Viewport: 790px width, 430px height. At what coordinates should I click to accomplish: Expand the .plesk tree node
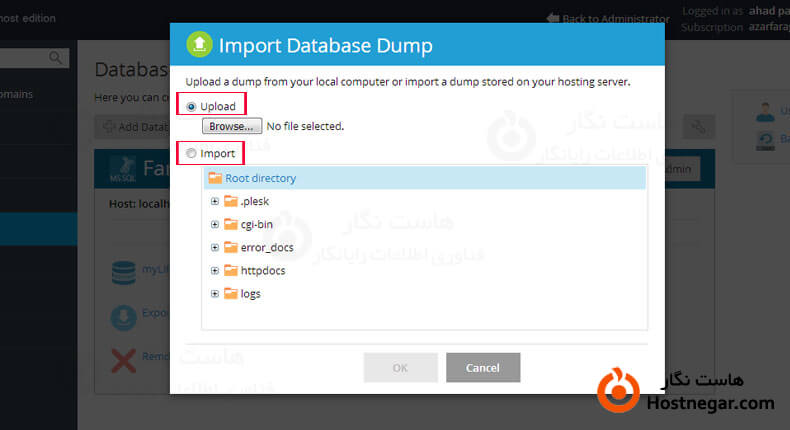coord(214,201)
